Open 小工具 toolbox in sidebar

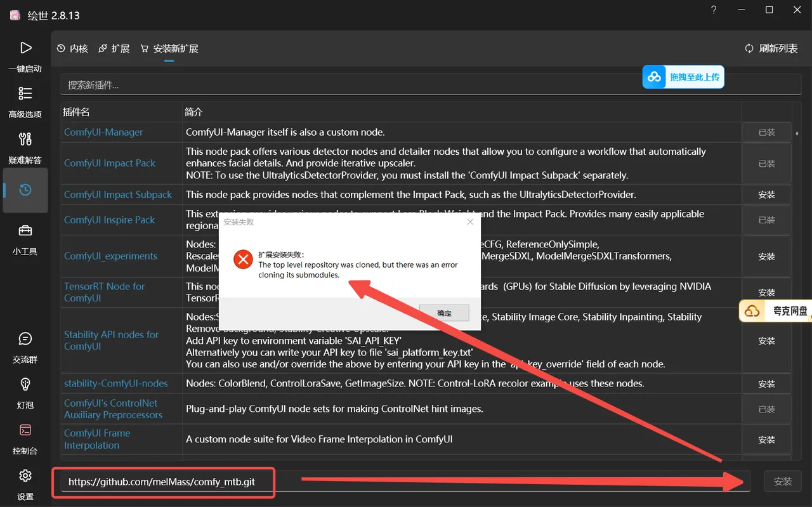coord(25,231)
